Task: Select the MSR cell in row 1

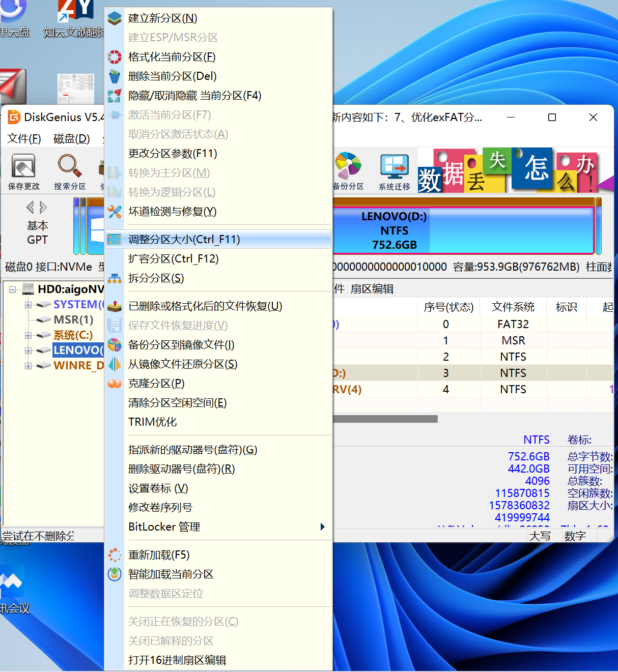Action: click(x=513, y=341)
